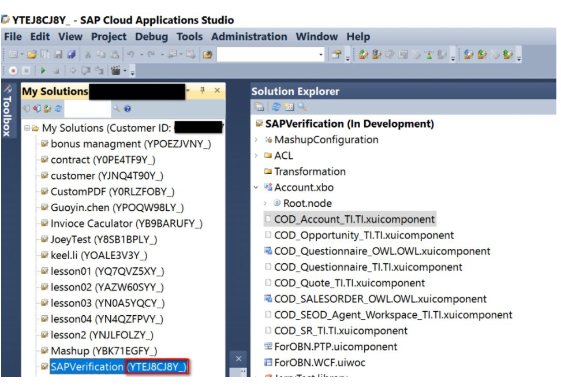This screenshot has width=561, height=392.
Task: Click the red record button in toolbar
Action: click(x=13, y=70)
